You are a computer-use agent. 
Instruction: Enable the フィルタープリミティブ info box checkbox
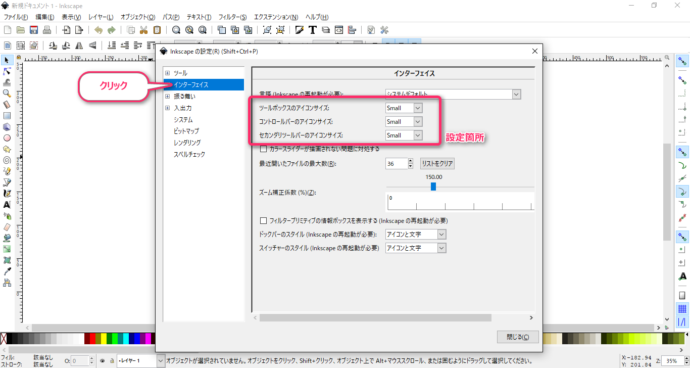pos(264,220)
